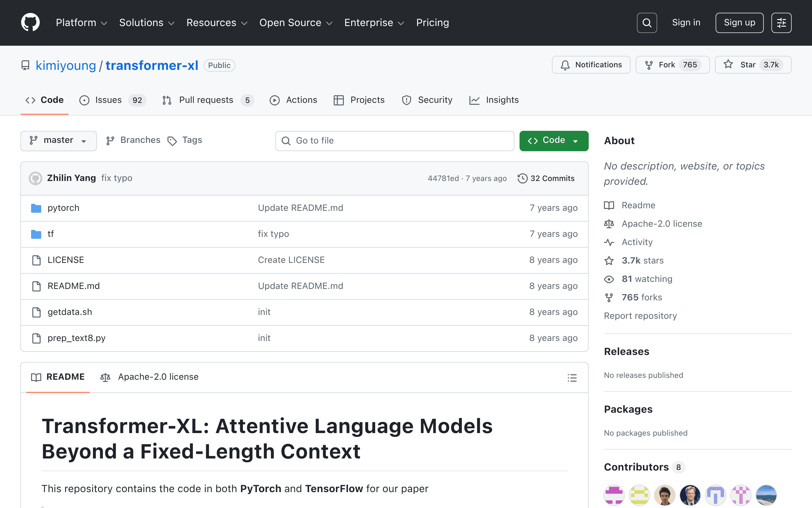Click the 'Create LICENSE' commit message
This screenshot has width=812, height=508.
(x=291, y=260)
